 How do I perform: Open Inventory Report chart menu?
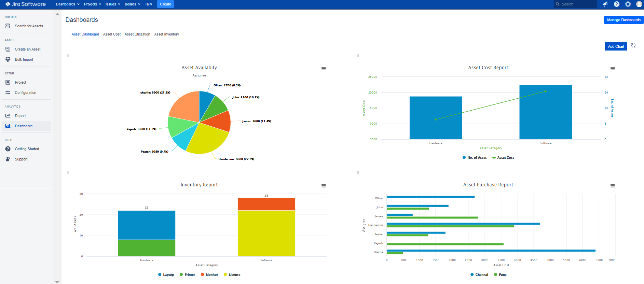pyautogui.click(x=324, y=186)
